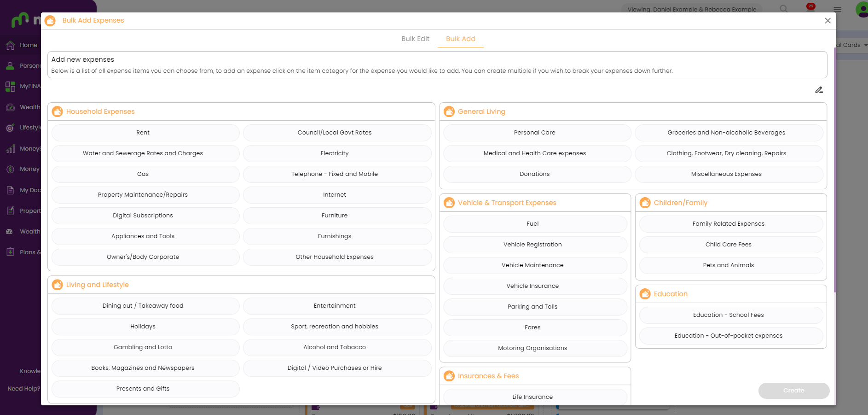Select Appliances and Tools expense

(145, 236)
